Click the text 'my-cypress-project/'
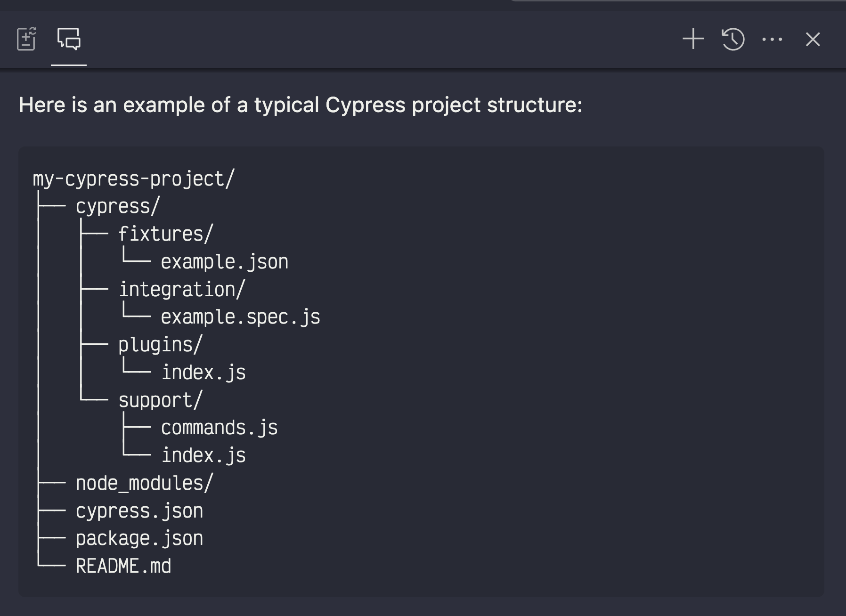 pos(134,179)
